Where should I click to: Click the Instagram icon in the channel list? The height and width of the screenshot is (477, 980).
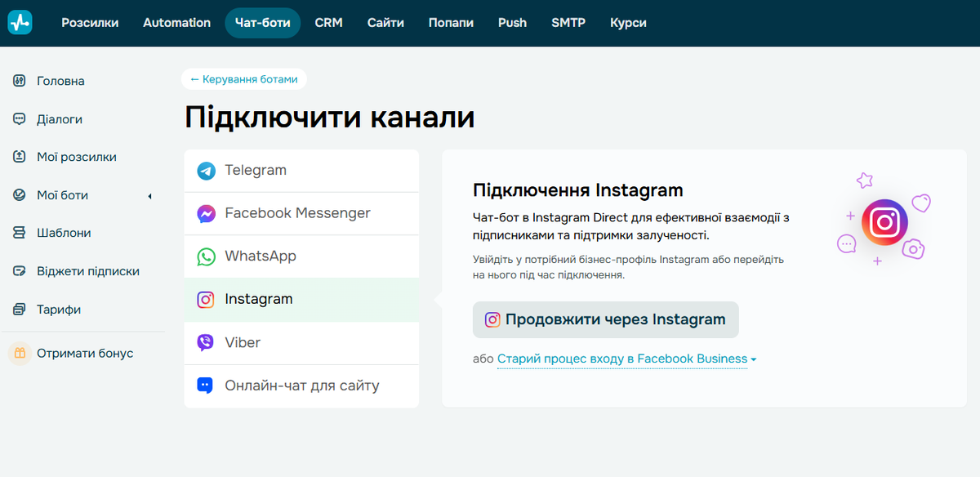click(x=206, y=300)
